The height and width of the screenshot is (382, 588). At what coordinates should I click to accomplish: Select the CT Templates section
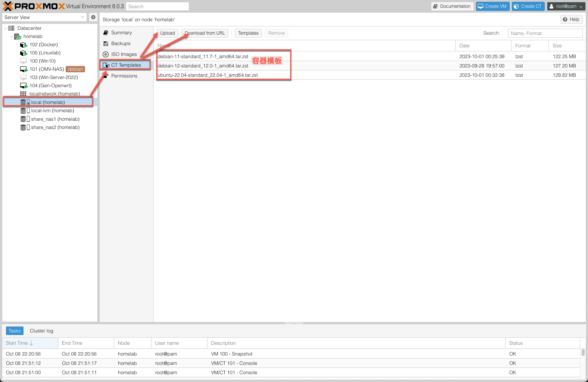pos(126,65)
